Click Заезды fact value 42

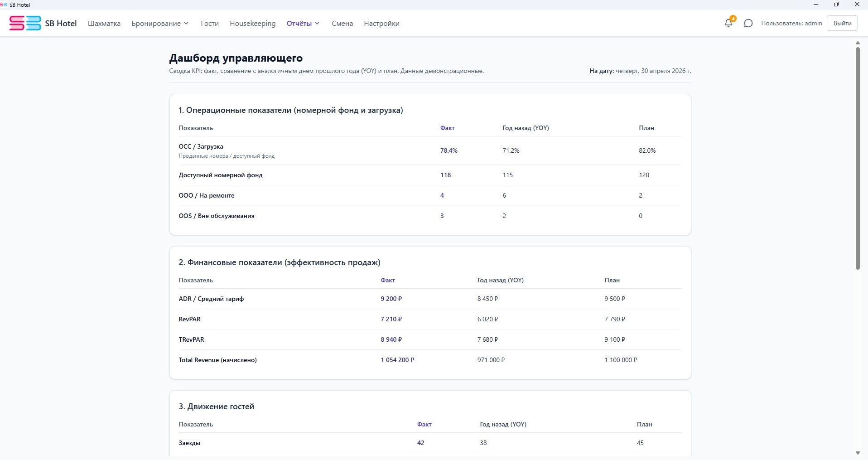[420, 443]
